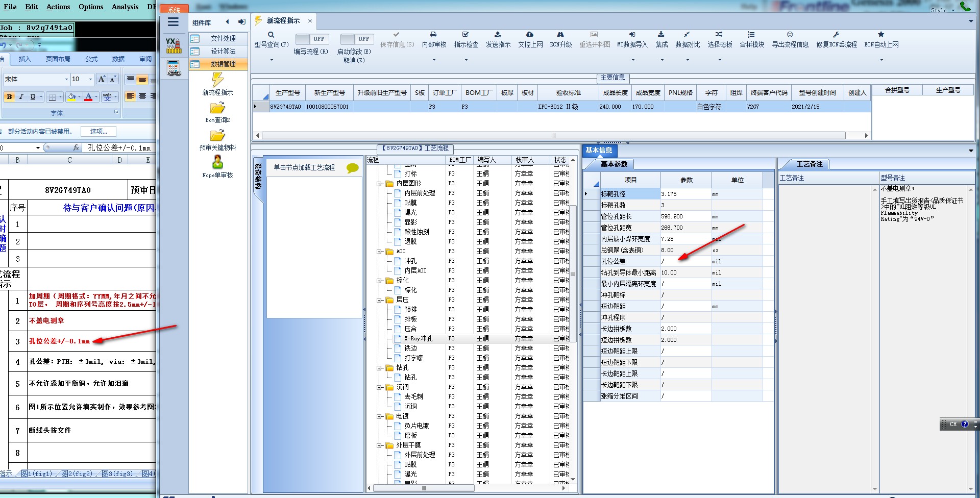Screen dimensions: 980x498
Task: Open dropdown arrow under 型号查询
Action: (x=272, y=60)
